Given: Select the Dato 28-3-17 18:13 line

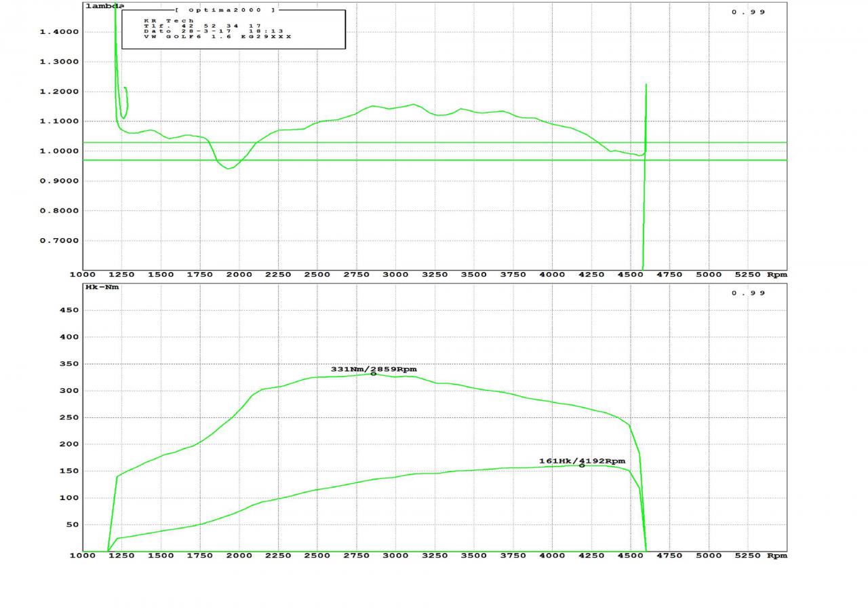Looking at the screenshot, I should (x=213, y=31).
